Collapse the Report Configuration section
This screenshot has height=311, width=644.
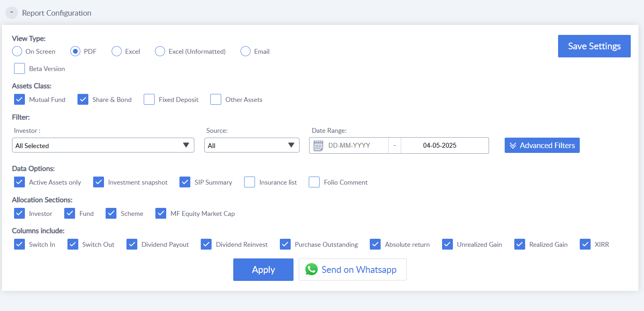point(11,13)
